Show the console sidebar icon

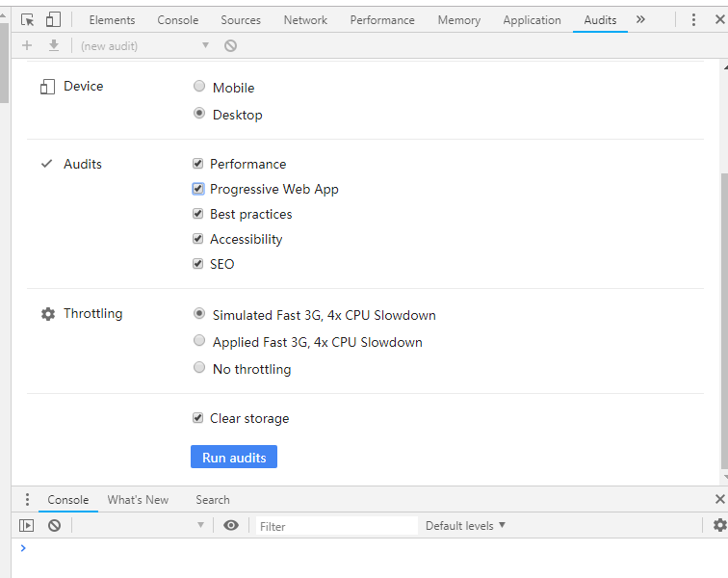(x=26, y=525)
